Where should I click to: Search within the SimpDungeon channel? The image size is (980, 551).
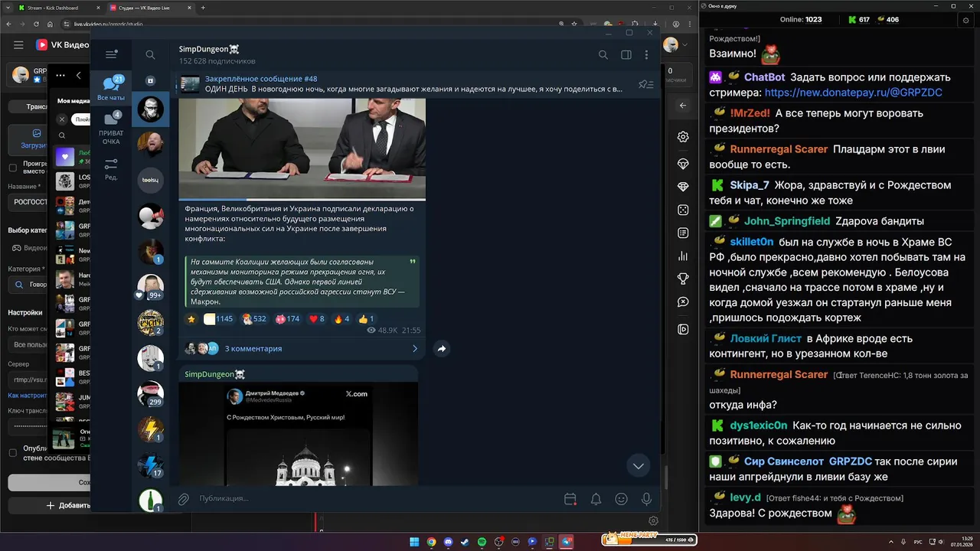tap(603, 55)
